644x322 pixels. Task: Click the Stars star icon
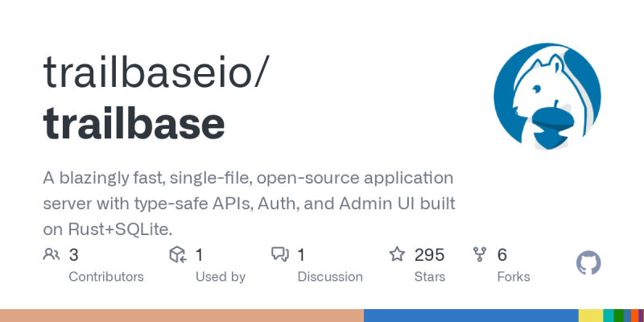pyautogui.click(x=397, y=255)
